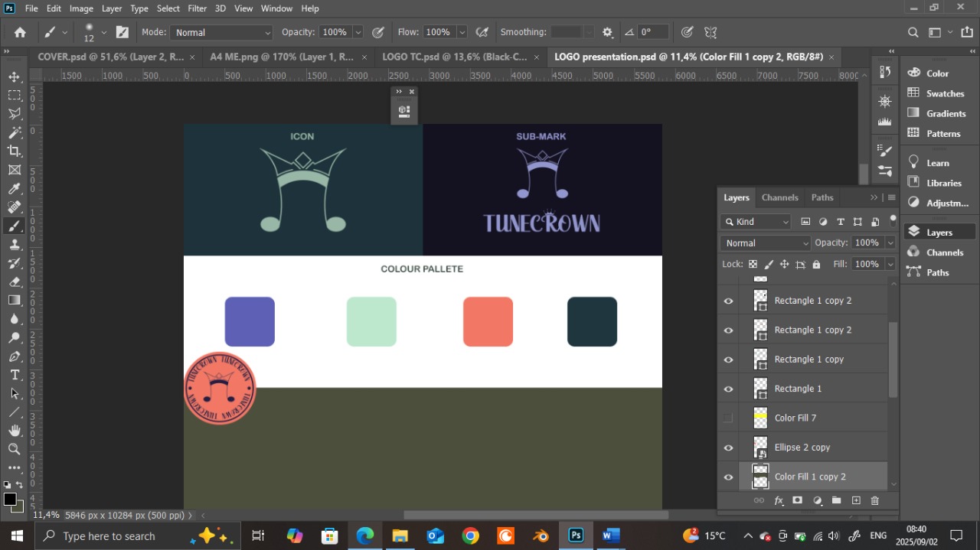Add a layer style with fx icon
The image size is (980, 550).
pyautogui.click(x=779, y=500)
